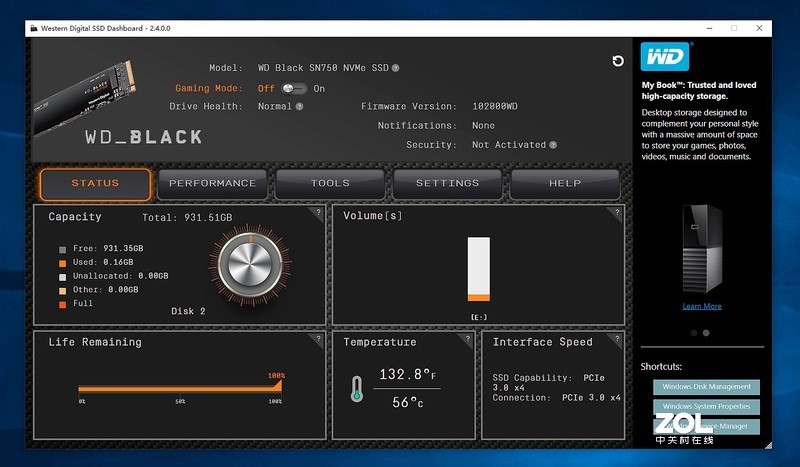Open Volume(s) panel help corner icon
Image resolution: width=800 pixels, height=467 pixels.
click(617, 212)
